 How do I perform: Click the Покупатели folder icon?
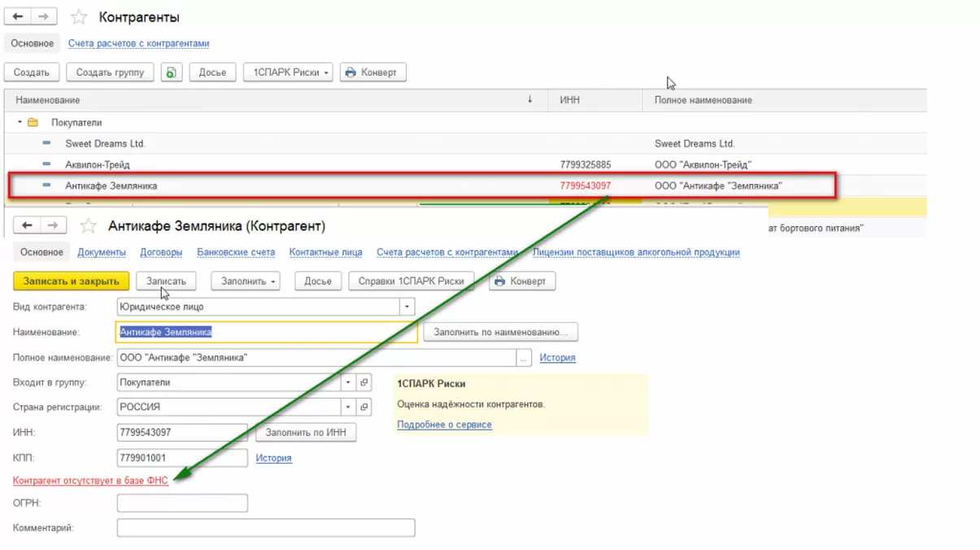click(33, 123)
